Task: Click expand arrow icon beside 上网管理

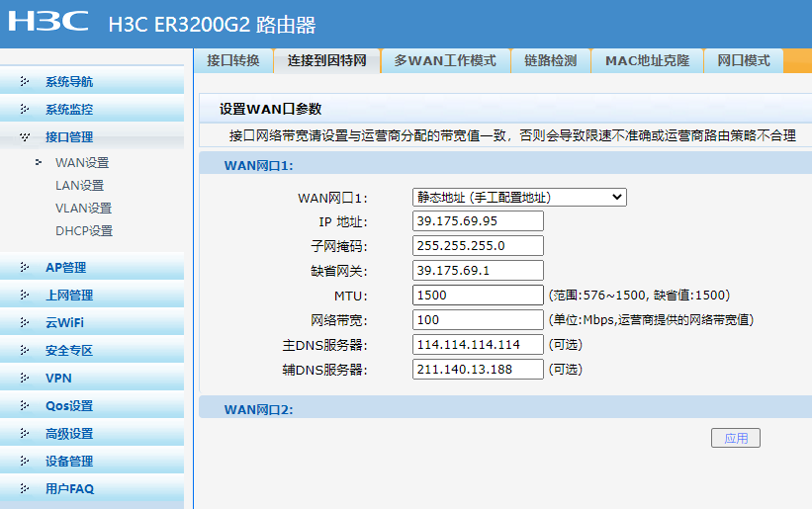Action: (x=25, y=295)
